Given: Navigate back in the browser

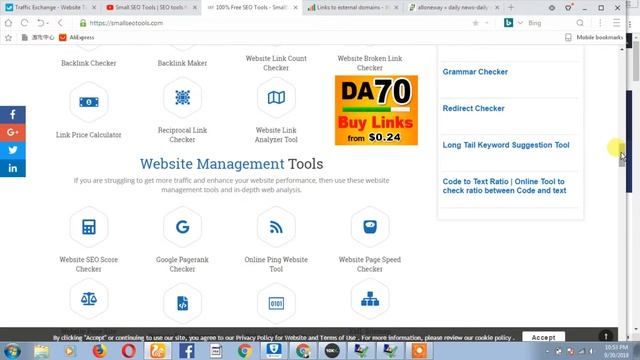Looking at the screenshot, I should (x=60, y=23).
